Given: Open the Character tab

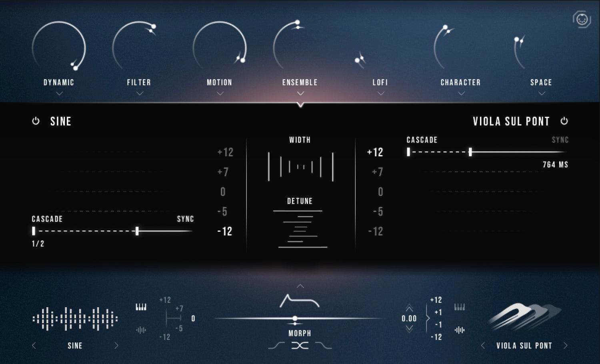Looking at the screenshot, I should 460,82.
